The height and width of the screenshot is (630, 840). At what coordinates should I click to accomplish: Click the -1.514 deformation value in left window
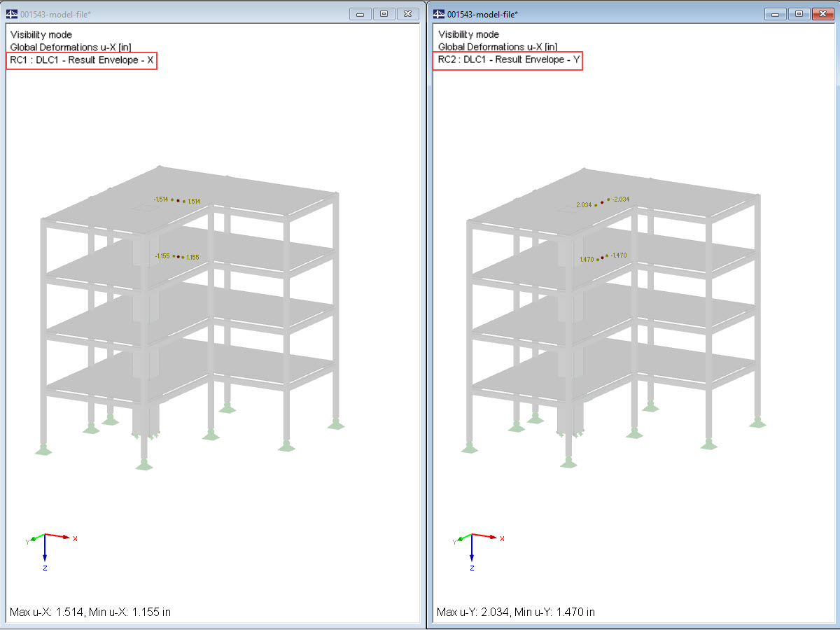161,199
